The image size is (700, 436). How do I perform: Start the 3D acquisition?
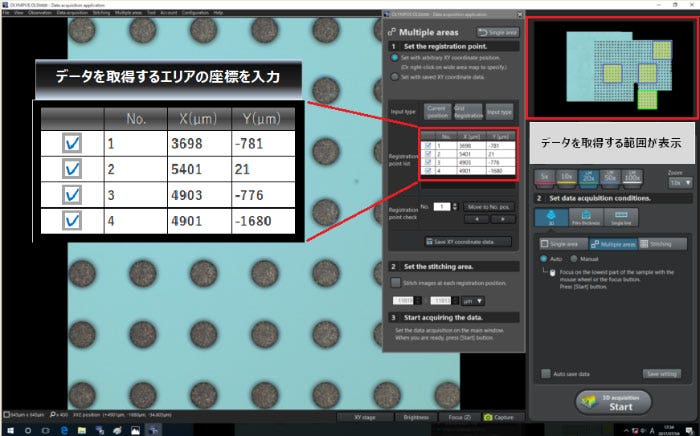613,402
